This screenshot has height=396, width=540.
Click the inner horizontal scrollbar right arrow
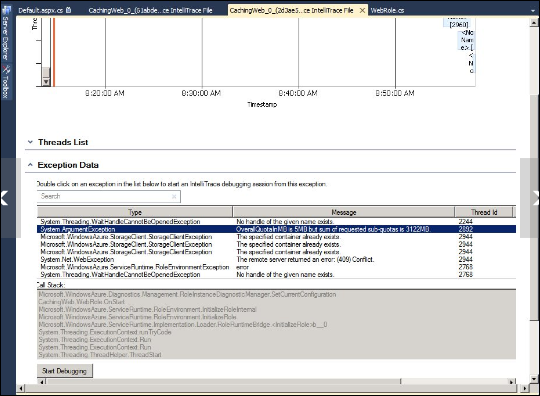512,382
